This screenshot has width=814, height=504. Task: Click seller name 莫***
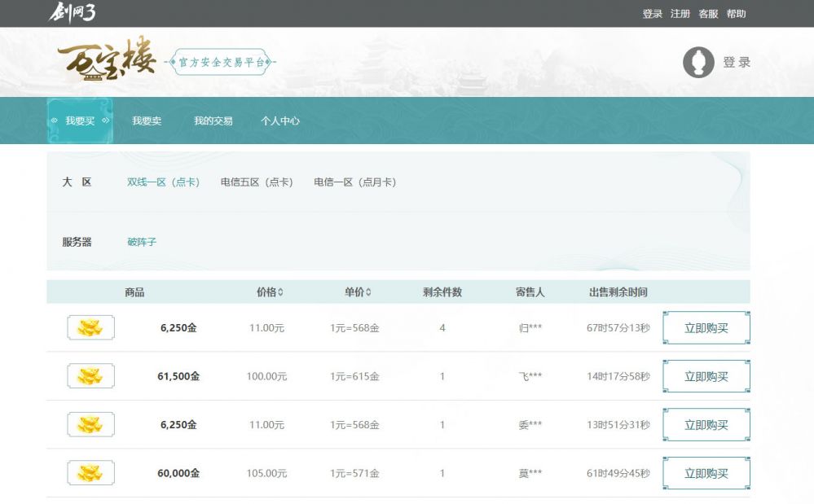click(530, 473)
